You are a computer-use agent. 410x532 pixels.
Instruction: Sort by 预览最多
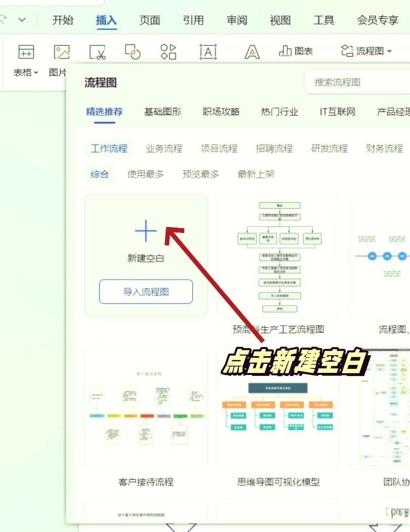click(x=200, y=174)
